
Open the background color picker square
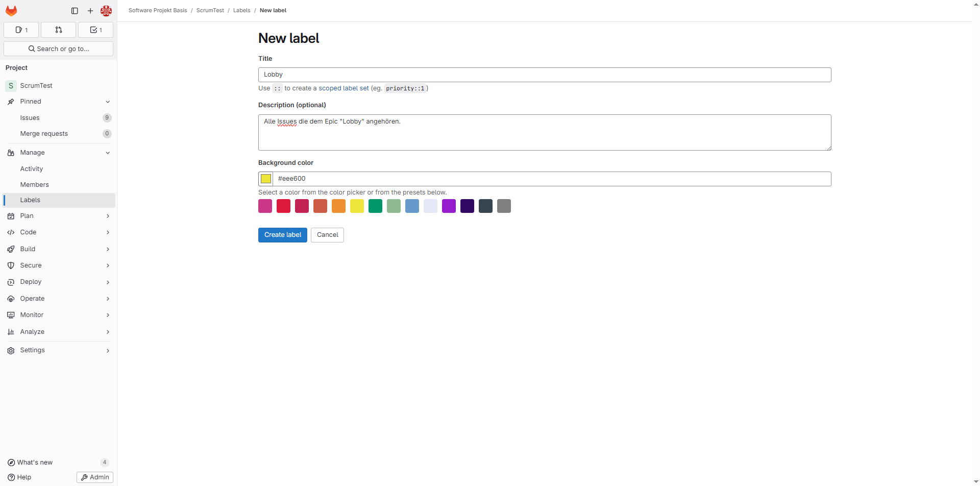(x=266, y=179)
